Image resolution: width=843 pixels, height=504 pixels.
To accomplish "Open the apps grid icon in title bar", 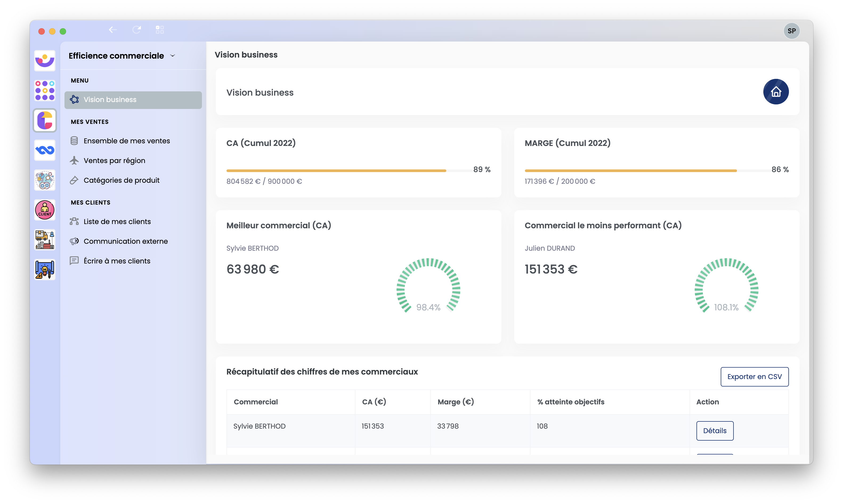I will point(160,30).
